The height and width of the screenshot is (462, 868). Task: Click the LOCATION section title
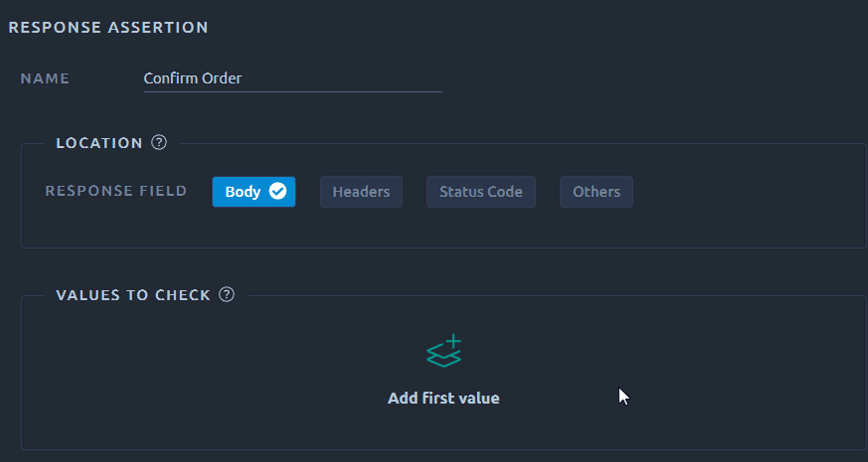(x=99, y=143)
